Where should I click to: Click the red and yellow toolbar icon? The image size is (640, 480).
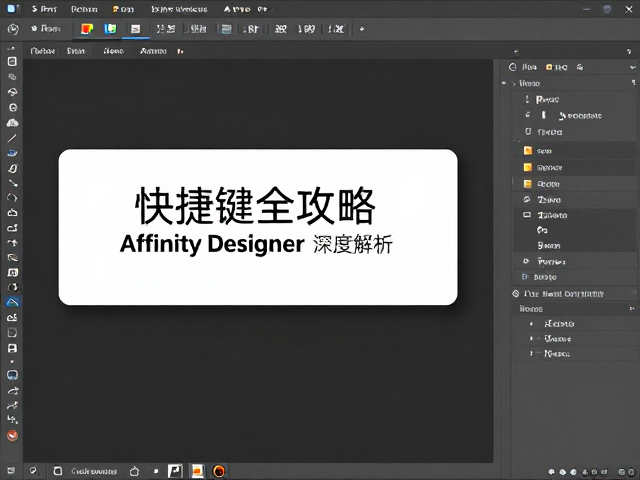pos(87,29)
